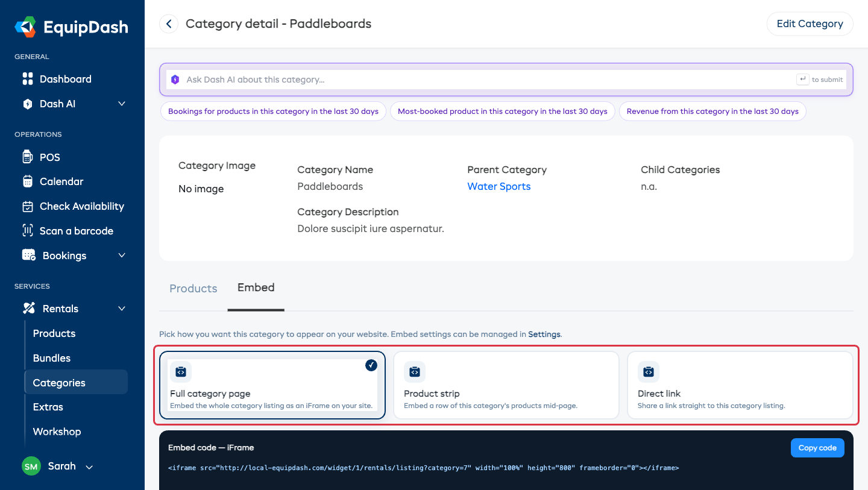Image resolution: width=868 pixels, height=490 pixels.
Task: Open Categories in the Rentals submenu
Action: (76, 382)
